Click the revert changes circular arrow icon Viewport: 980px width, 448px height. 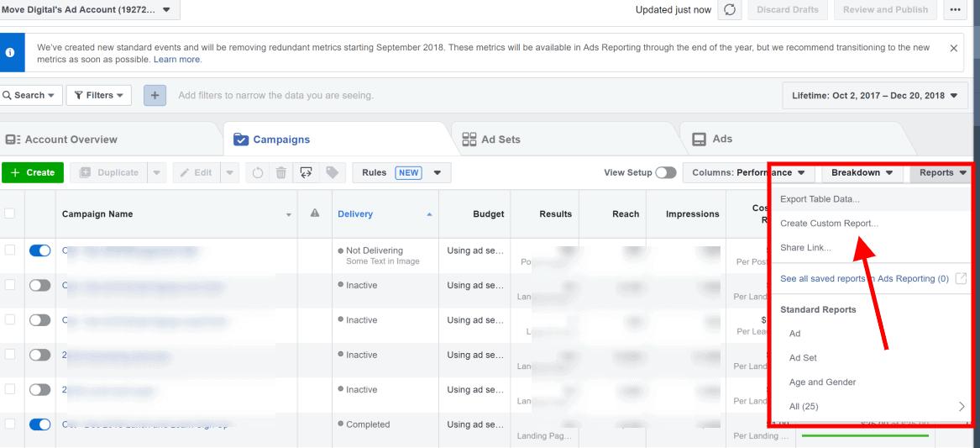tap(258, 172)
